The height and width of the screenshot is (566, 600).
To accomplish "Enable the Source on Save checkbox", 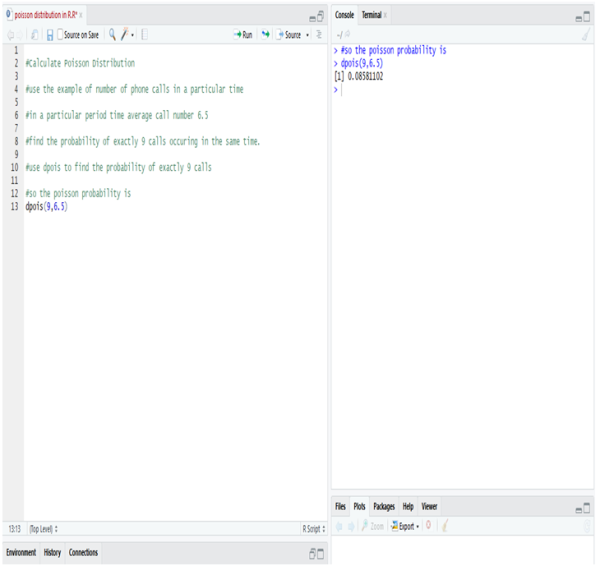I will 60,35.
